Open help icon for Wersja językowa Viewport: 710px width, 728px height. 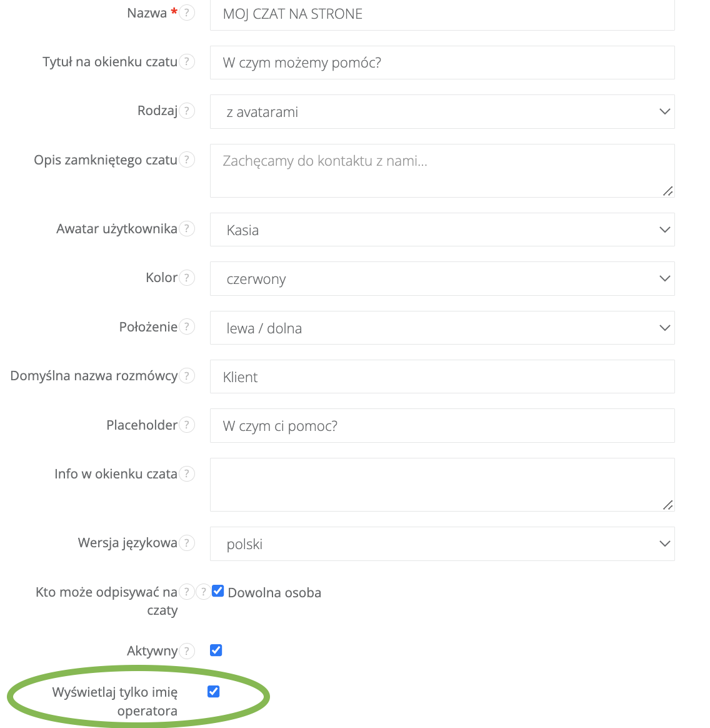click(x=186, y=543)
